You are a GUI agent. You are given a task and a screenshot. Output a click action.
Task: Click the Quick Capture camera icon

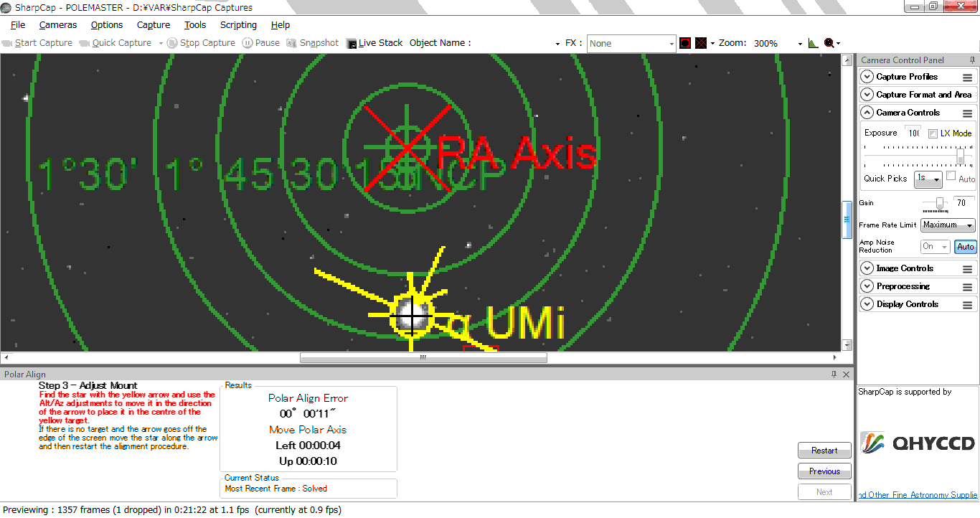(x=85, y=43)
